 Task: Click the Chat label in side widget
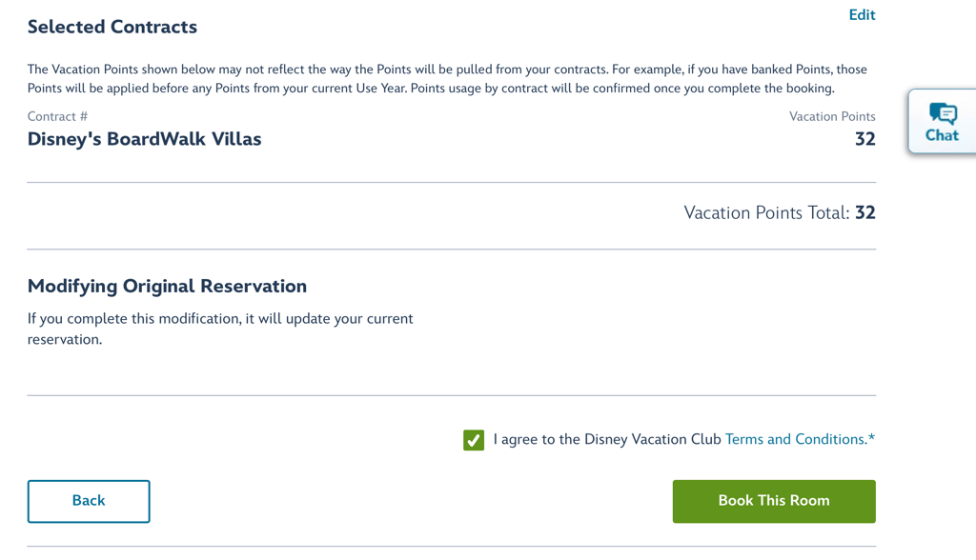tap(942, 135)
